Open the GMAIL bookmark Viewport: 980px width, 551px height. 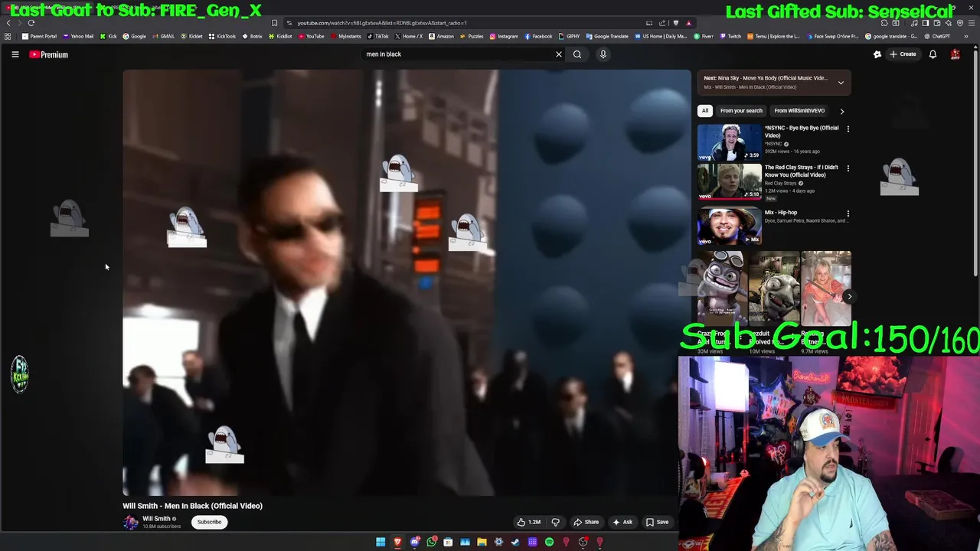pyautogui.click(x=163, y=36)
